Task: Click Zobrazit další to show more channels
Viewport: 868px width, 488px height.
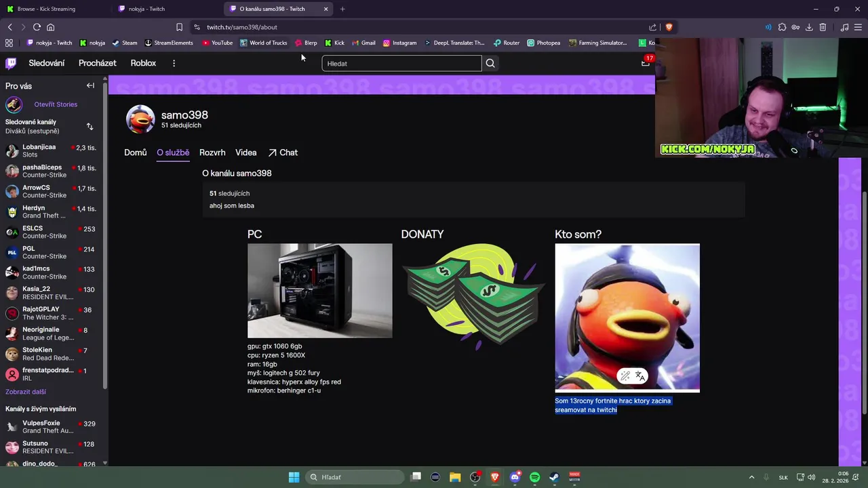Action: (x=26, y=392)
